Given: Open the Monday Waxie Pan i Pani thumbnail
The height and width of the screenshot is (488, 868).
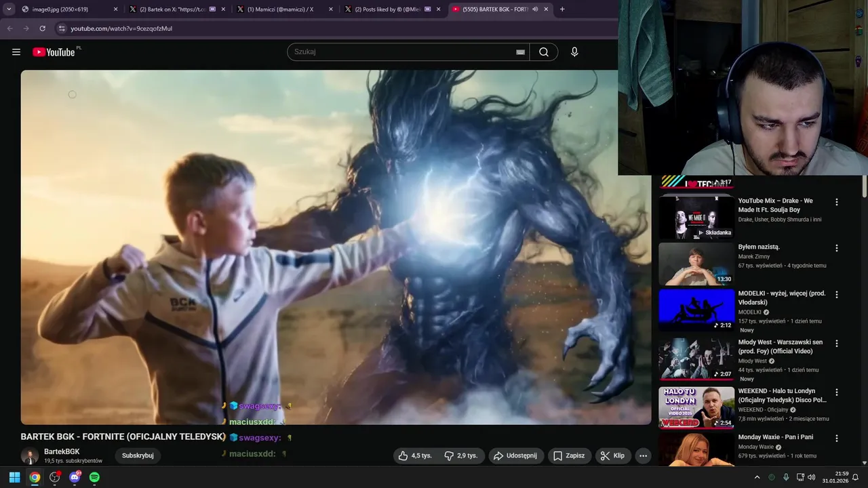Looking at the screenshot, I should 696,449.
